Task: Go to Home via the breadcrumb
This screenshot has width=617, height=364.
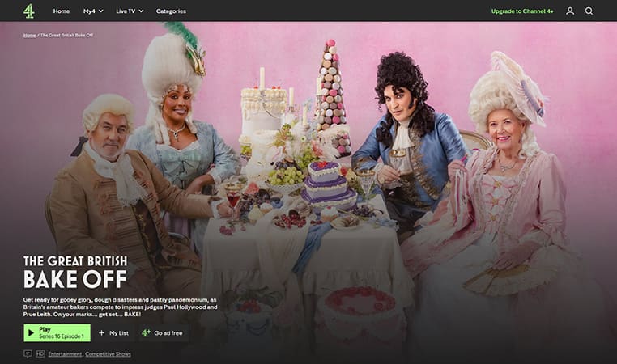Action: click(x=29, y=36)
